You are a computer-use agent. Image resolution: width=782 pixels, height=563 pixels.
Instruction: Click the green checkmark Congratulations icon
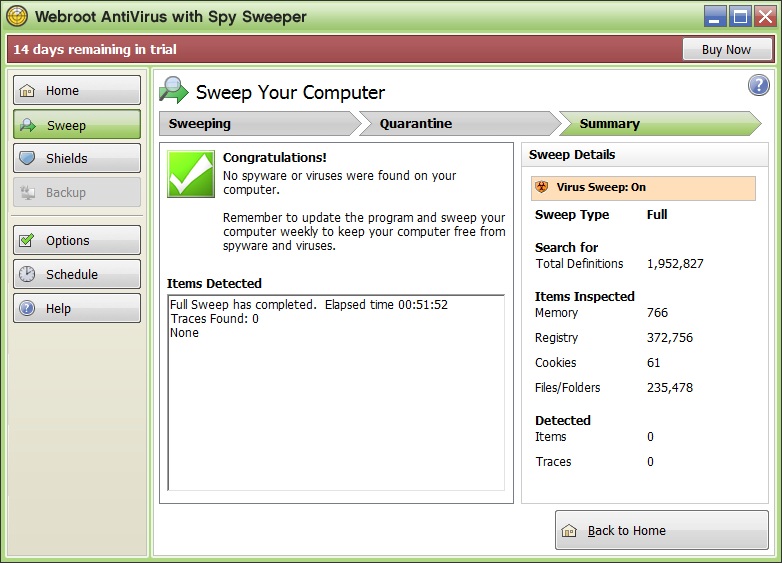point(191,174)
